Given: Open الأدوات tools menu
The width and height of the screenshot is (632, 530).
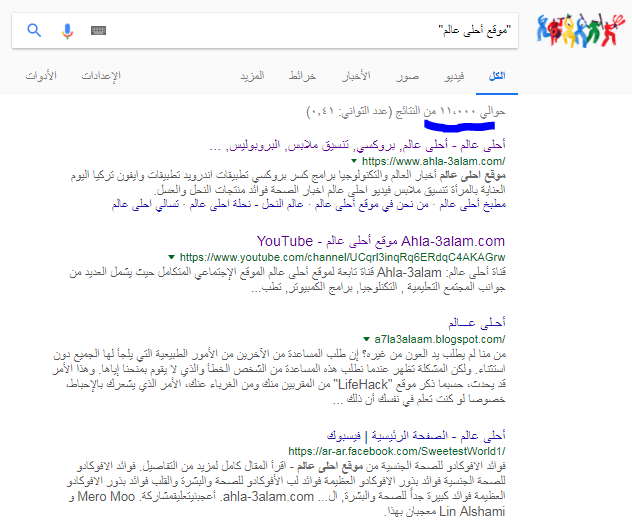Looking at the screenshot, I should (41, 76).
